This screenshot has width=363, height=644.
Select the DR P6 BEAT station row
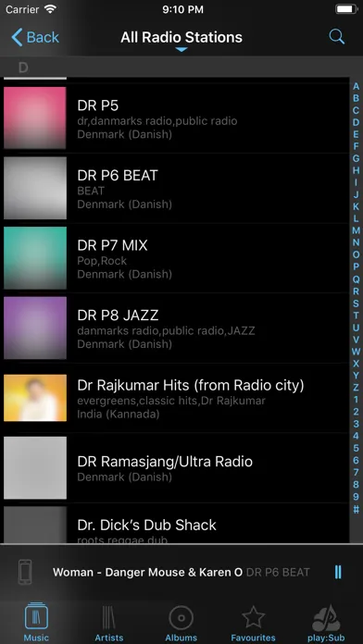[x=175, y=188]
